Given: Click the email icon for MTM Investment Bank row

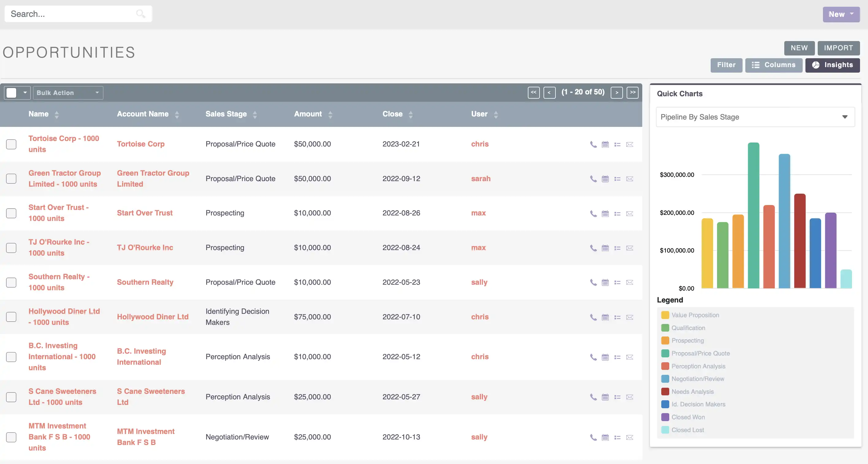Looking at the screenshot, I should click(629, 437).
